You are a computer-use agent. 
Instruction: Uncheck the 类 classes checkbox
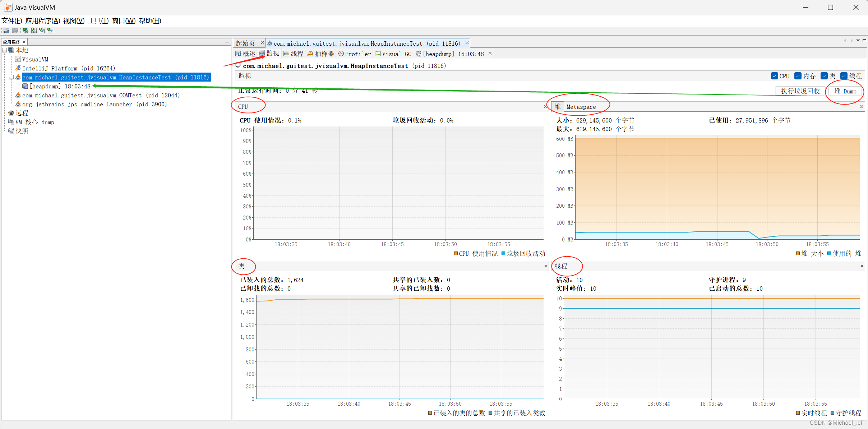click(x=825, y=76)
